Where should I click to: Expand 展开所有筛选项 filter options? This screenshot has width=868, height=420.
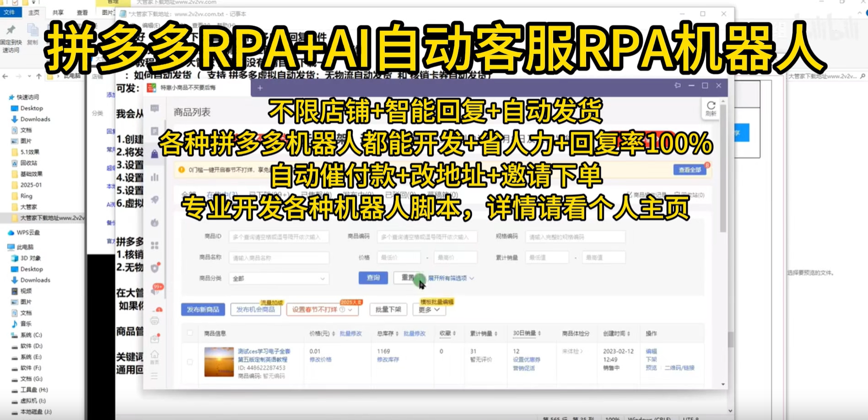(x=451, y=278)
